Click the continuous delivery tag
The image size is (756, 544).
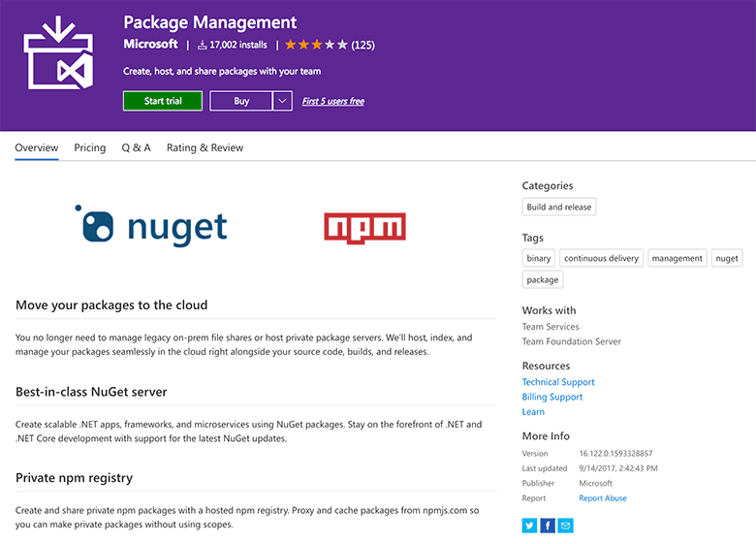click(x=601, y=258)
